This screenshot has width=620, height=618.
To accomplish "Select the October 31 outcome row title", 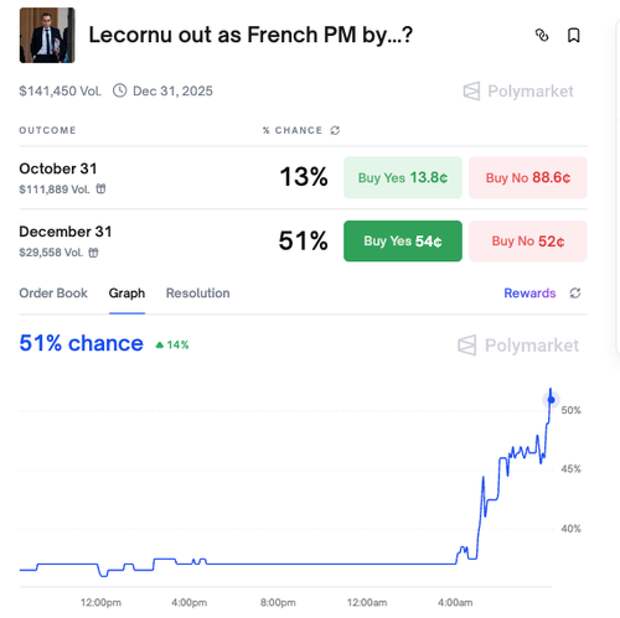I will click(58, 168).
